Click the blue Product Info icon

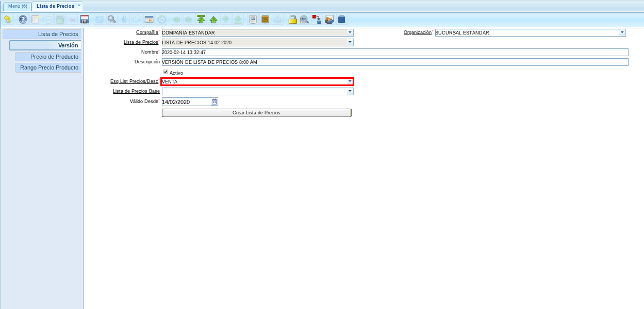(x=342, y=20)
